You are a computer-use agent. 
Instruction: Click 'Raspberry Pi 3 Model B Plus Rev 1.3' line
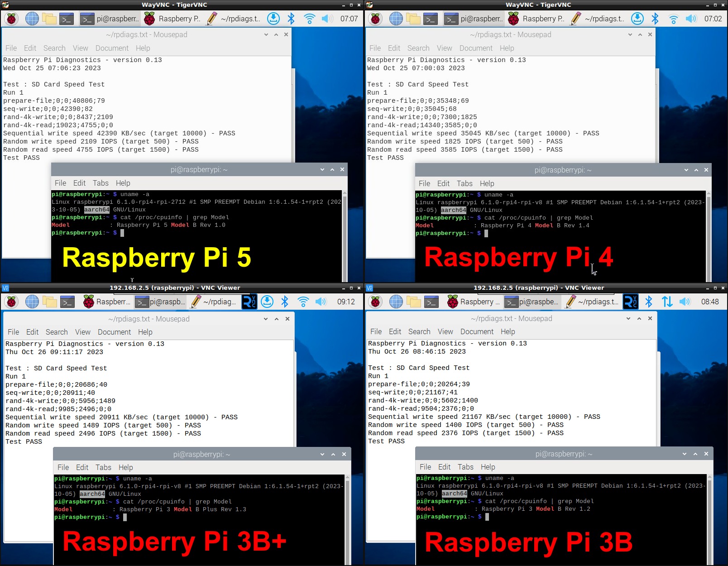click(182, 509)
